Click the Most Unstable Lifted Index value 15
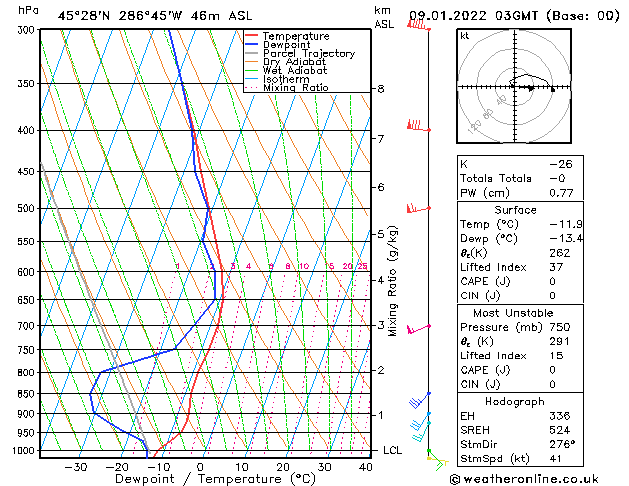The width and height of the screenshot is (629, 486). [x=556, y=356]
